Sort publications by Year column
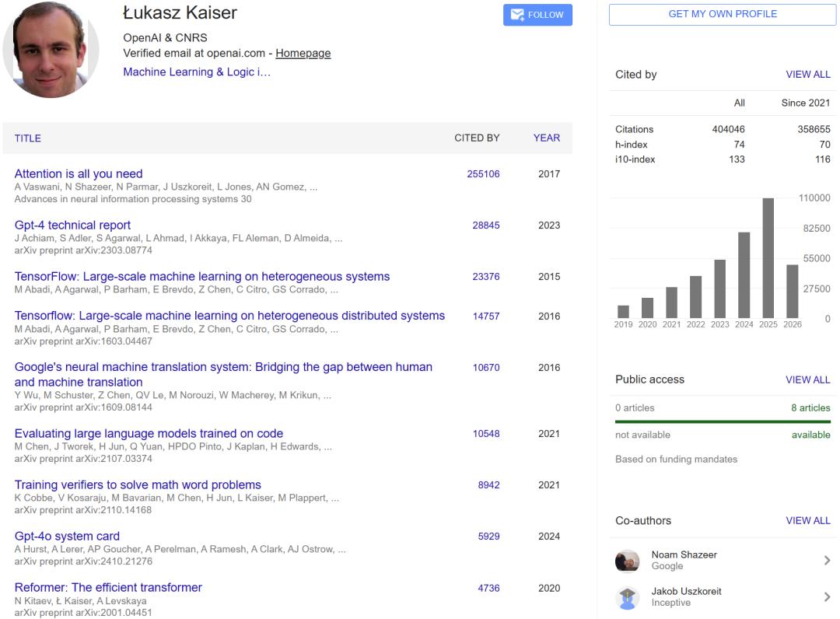 click(547, 138)
